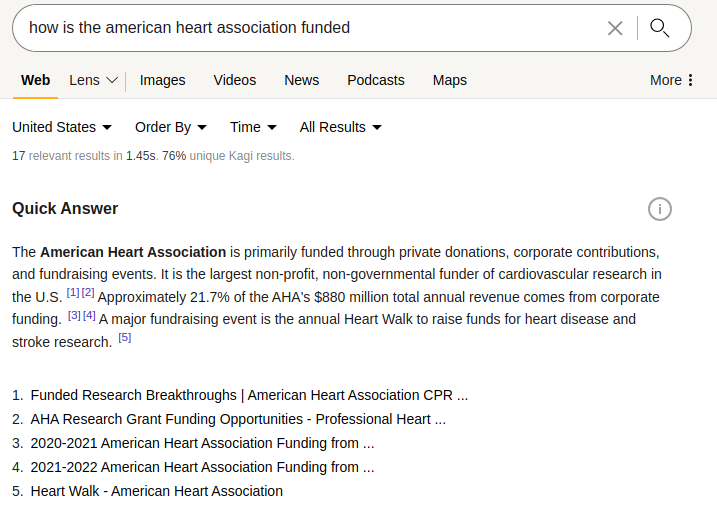
Task: Expand the All Results dropdown
Action: (x=340, y=127)
